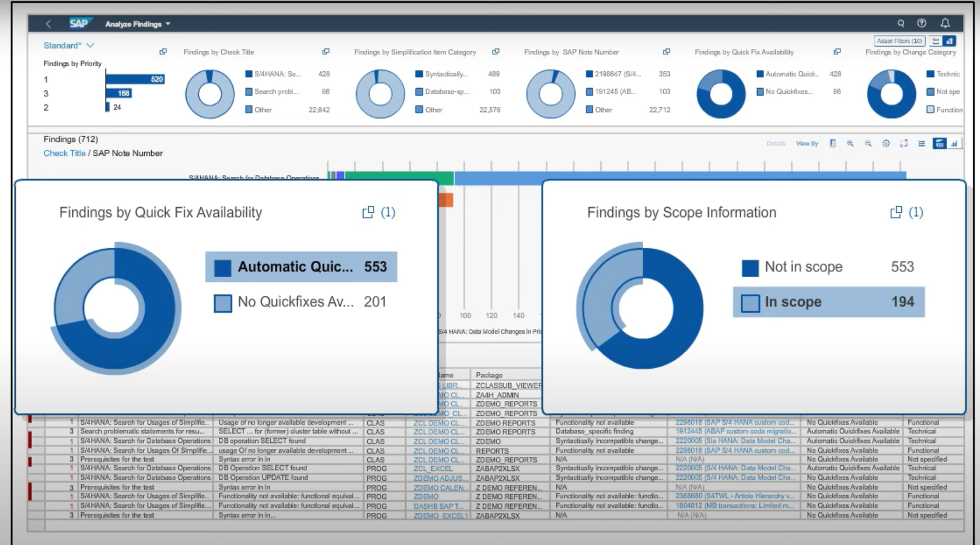Image resolution: width=980 pixels, height=545 pixels.
Task: Open the Standard variant dropdown
Action: [x=69, y=45]
